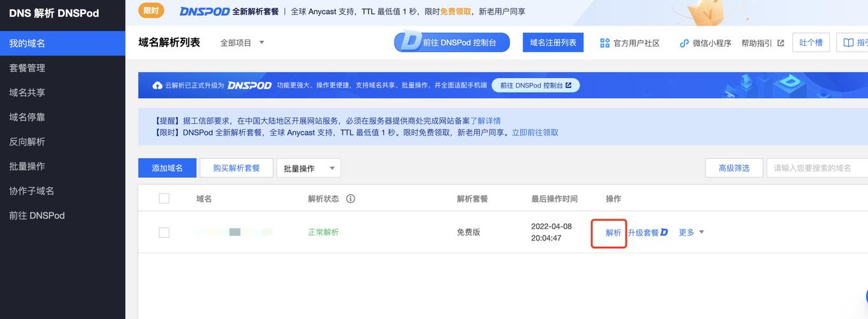This screenshot has height=319, width=868.
Task: Expand the 更多 actions dropdown
Action: pyautogui.click(x=691, y=232)
